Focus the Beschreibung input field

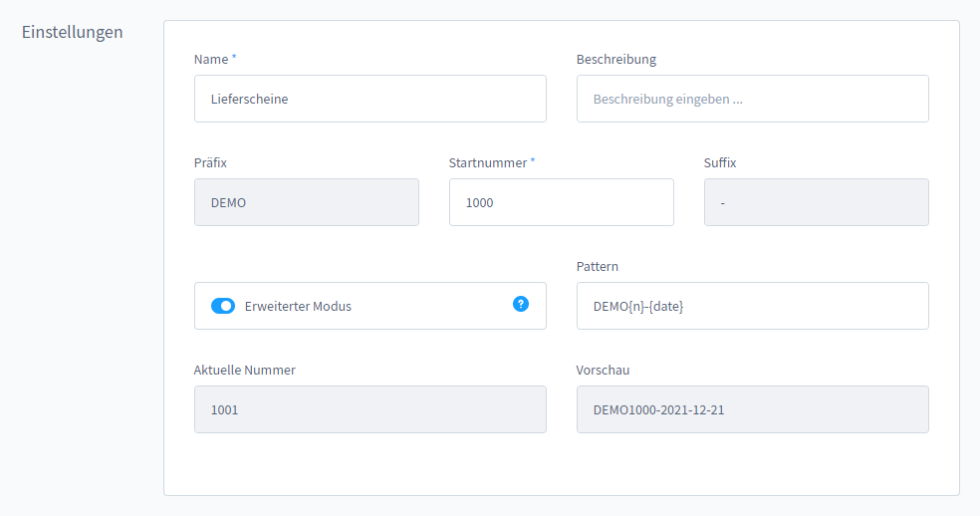[752, 99]
